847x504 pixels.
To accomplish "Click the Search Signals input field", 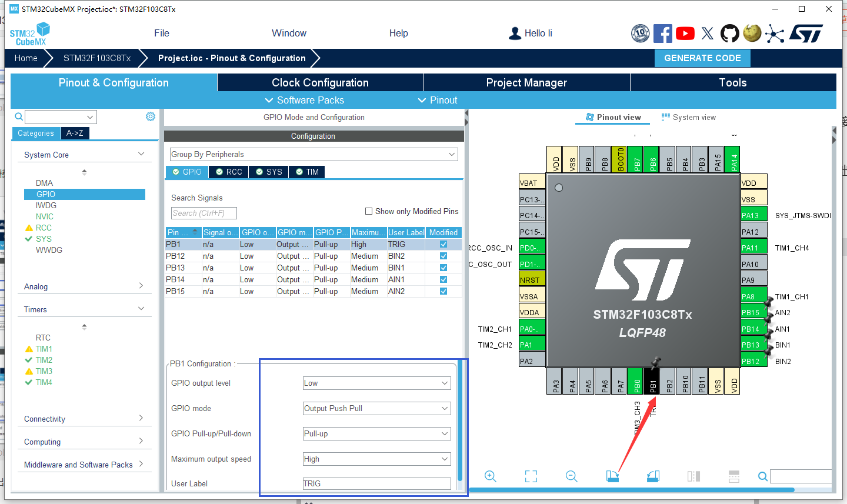I will point(204,213).
